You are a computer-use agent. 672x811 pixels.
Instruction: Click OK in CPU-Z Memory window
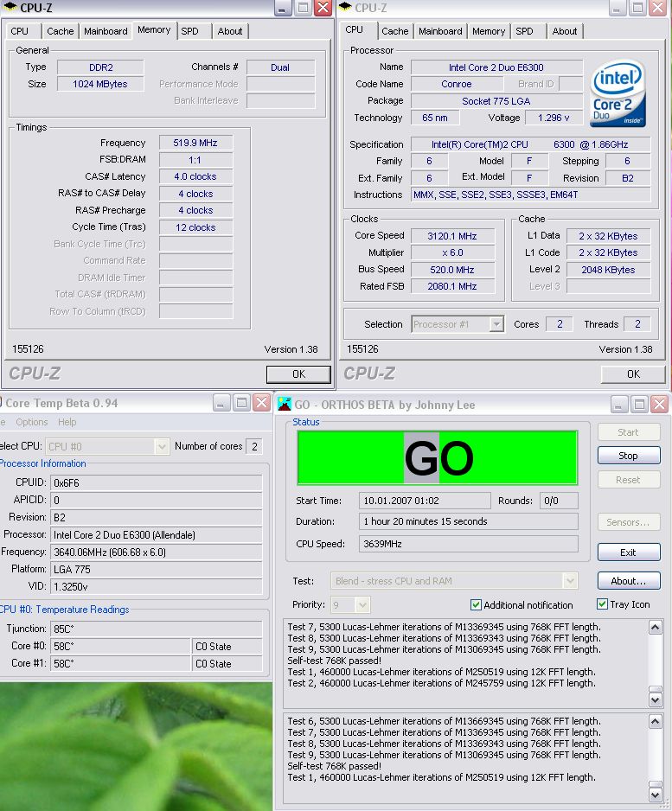298,374
